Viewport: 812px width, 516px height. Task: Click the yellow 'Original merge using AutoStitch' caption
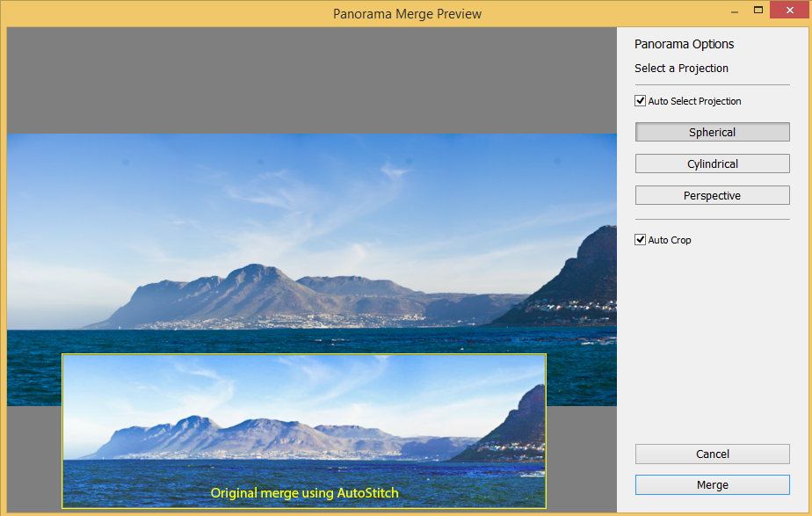(x=304, y=493)
